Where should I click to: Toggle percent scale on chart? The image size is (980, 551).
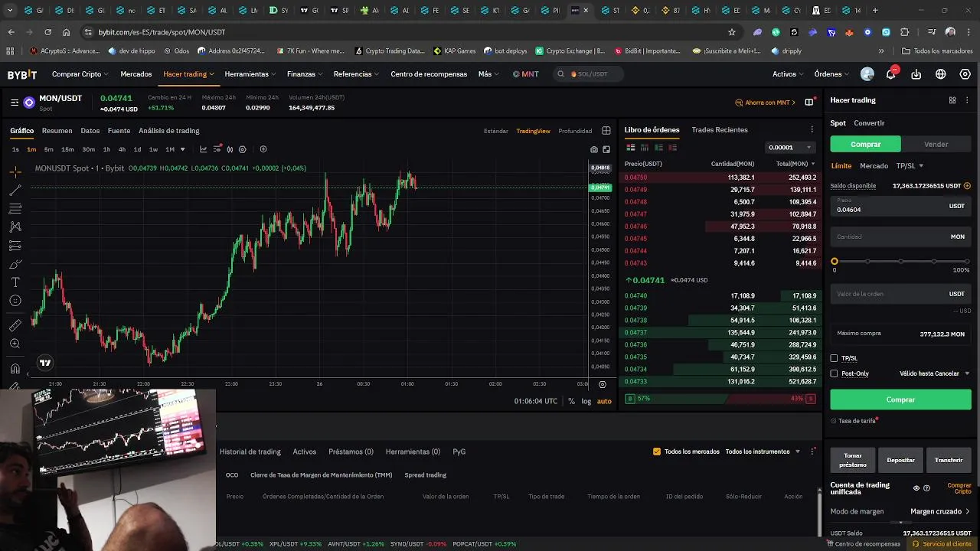(571, 401)
